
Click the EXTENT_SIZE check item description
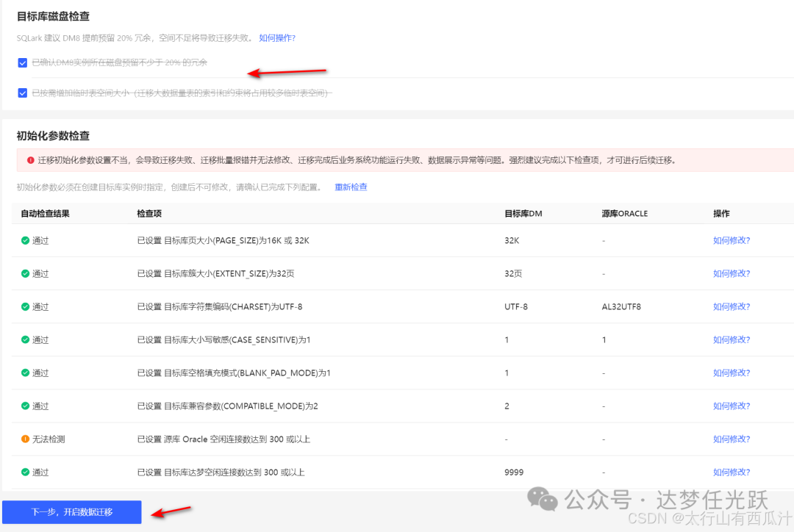(x=215, y=273)
